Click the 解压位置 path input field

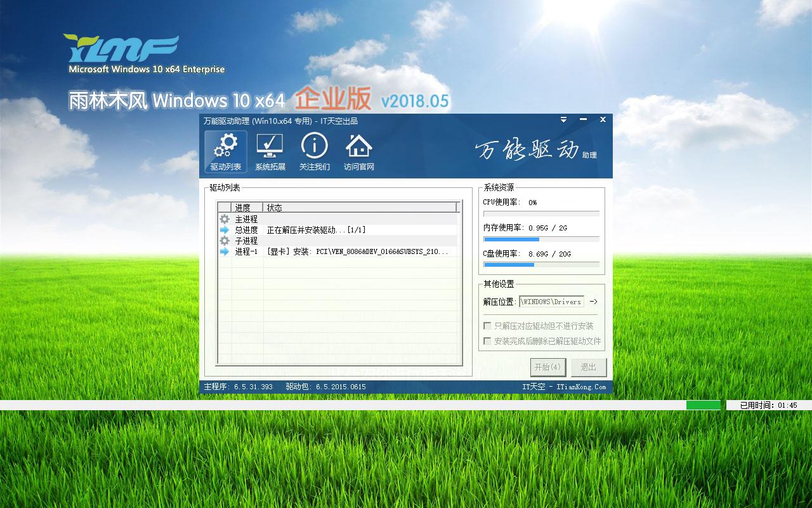point(551,302)
